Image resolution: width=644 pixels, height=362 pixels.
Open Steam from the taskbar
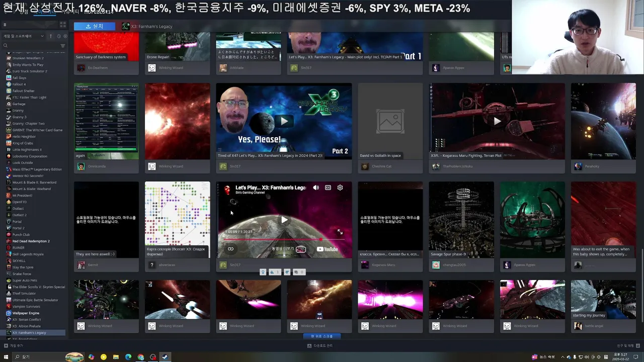point(165,357)
